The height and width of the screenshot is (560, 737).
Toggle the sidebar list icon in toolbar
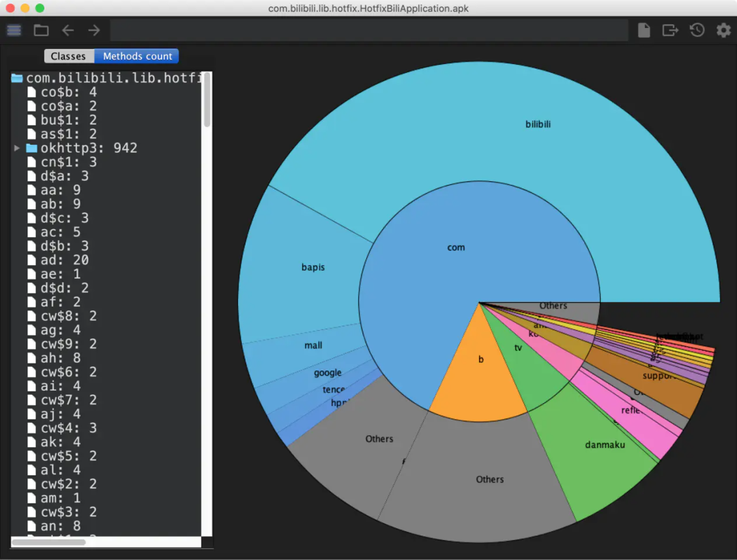tap(14, 31)
